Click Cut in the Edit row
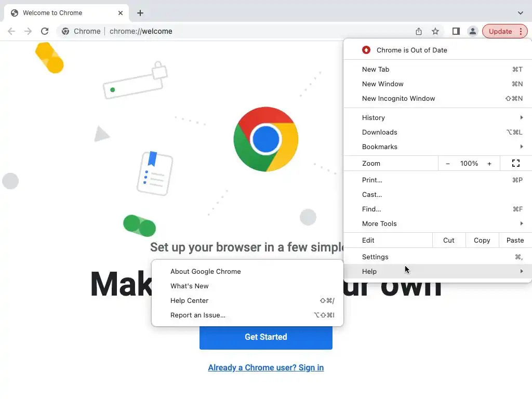 tap(448, 240)
